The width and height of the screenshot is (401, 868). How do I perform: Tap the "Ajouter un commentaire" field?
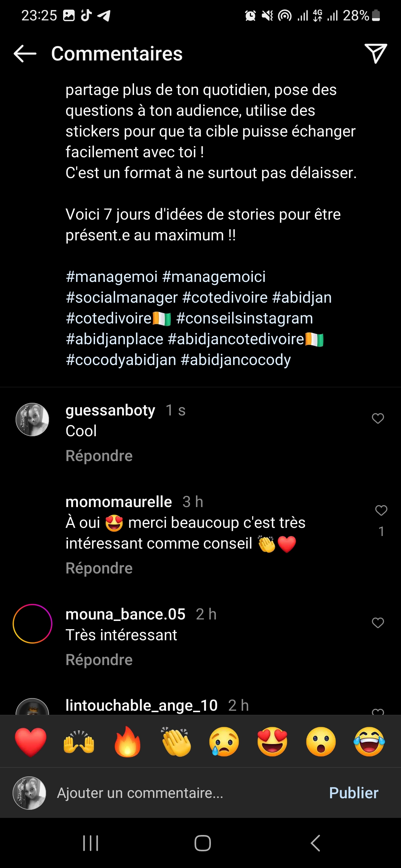click(x=178, y=793)
